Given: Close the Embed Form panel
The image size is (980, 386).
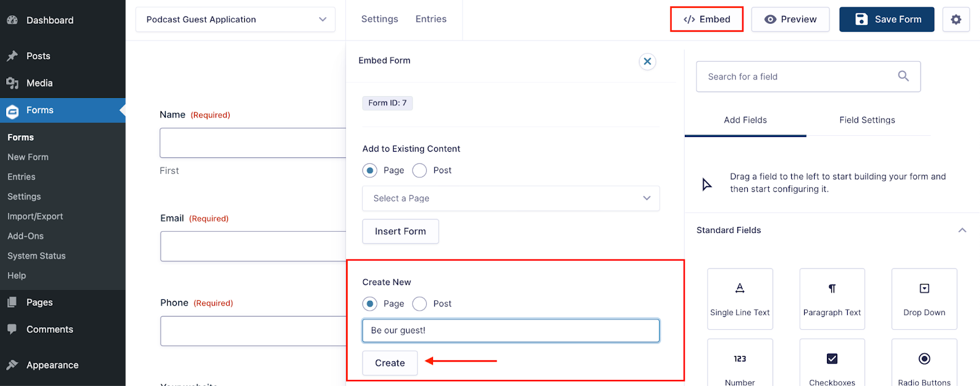Looking at the screenshot, I should click(647, 61).
